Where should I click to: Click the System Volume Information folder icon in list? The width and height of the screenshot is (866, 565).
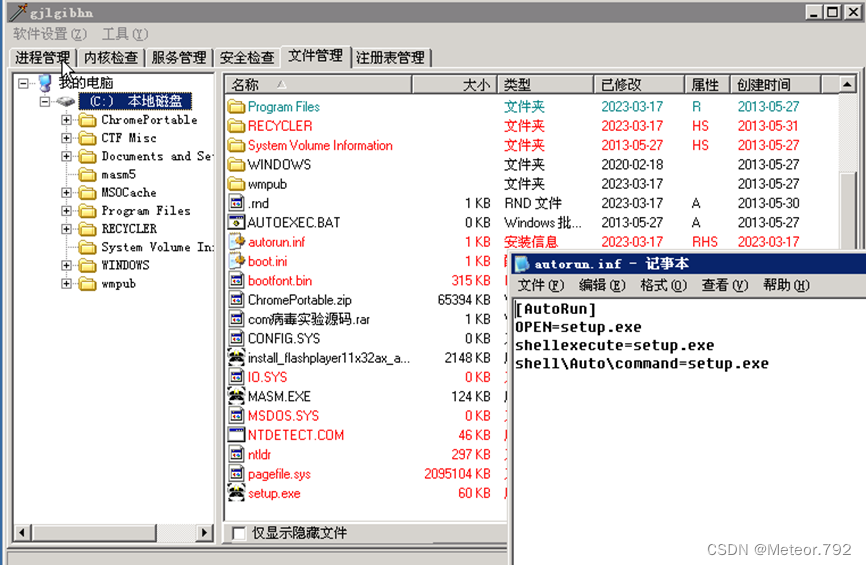[236, 145]
